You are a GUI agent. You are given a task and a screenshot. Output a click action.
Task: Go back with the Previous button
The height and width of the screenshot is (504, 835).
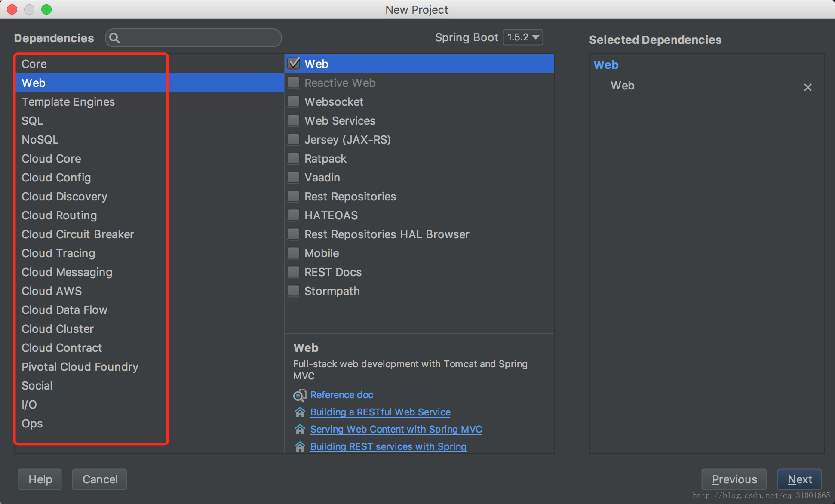[x=734, y=479]
